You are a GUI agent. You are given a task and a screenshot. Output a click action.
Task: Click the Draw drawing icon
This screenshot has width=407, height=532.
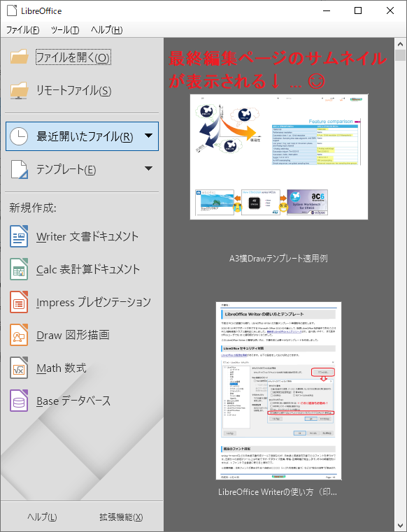tap(19, 335)
